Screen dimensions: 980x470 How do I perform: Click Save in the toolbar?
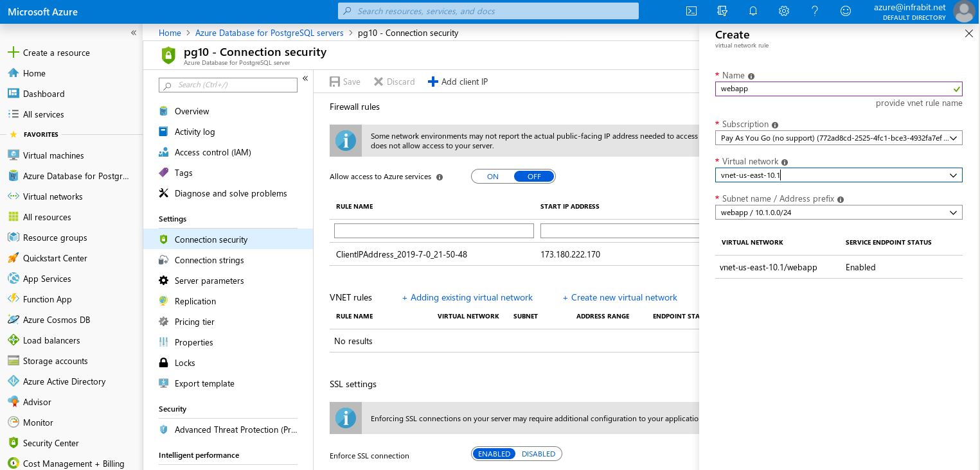point(345,82)
